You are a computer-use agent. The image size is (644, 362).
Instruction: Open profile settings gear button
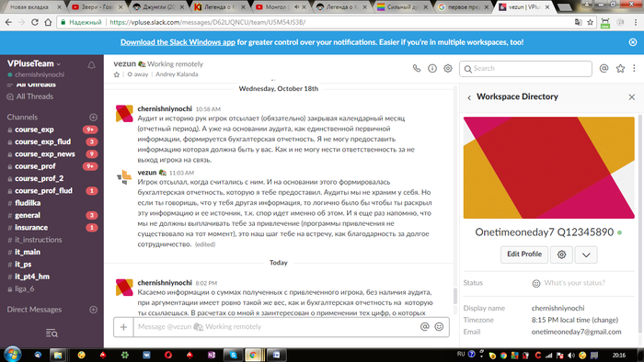pyautogui.click(x=561, y=255)
